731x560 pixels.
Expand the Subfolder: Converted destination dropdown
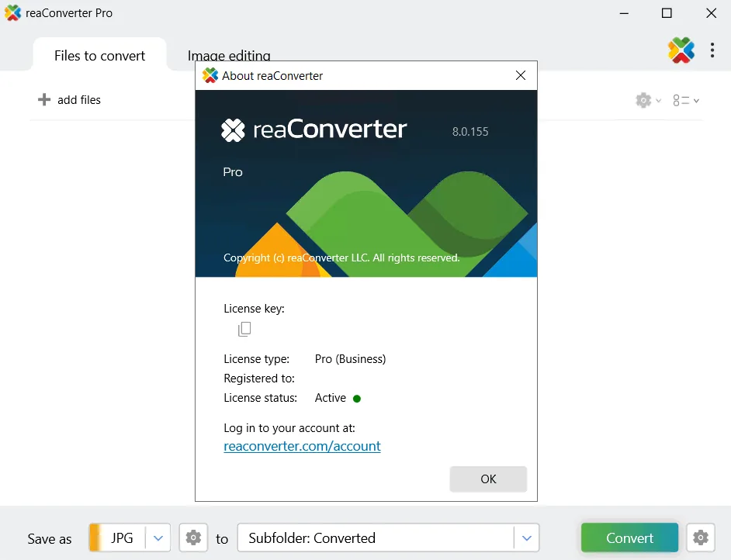(527, 538)
